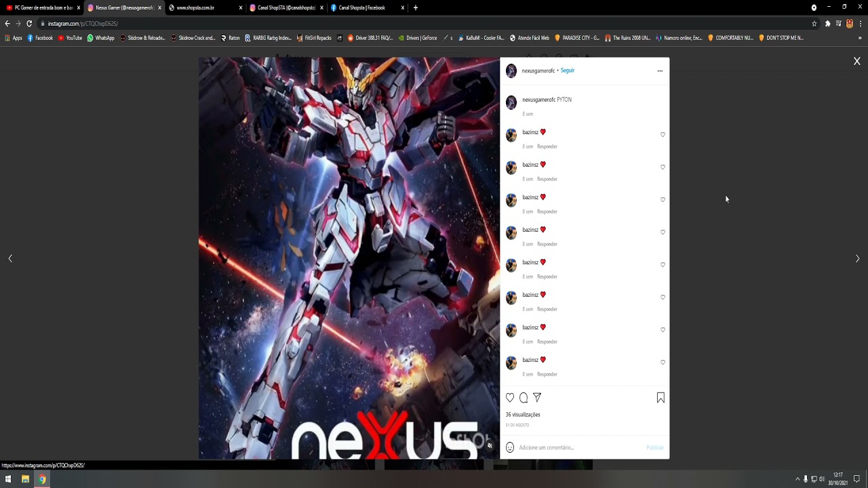Open the Atende Fácil Web bookmark
Viewport: 868px width, 488px height.
click(x=529, y=38)
